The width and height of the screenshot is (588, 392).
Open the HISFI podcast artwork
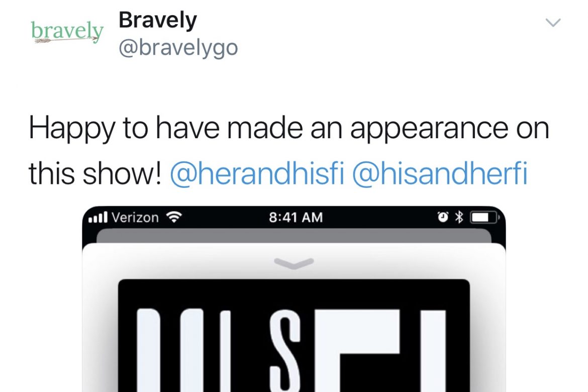click(x=293, y=335)
